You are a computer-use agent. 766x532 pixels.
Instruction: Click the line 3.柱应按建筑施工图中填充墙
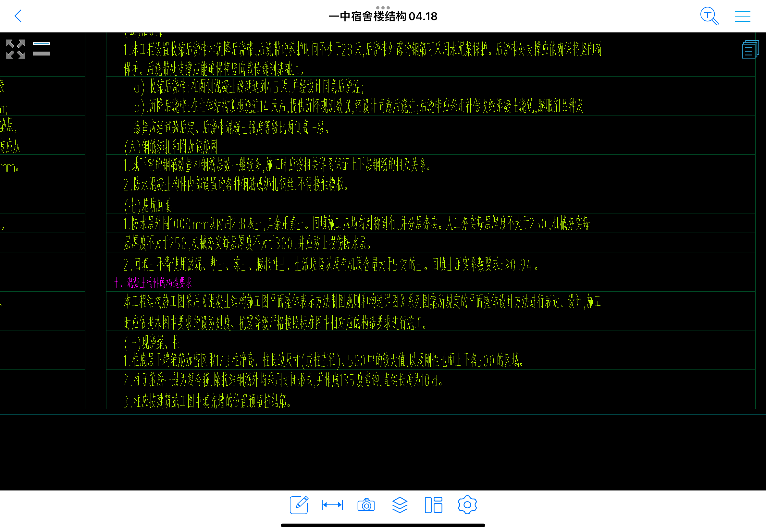pos(207,401)
